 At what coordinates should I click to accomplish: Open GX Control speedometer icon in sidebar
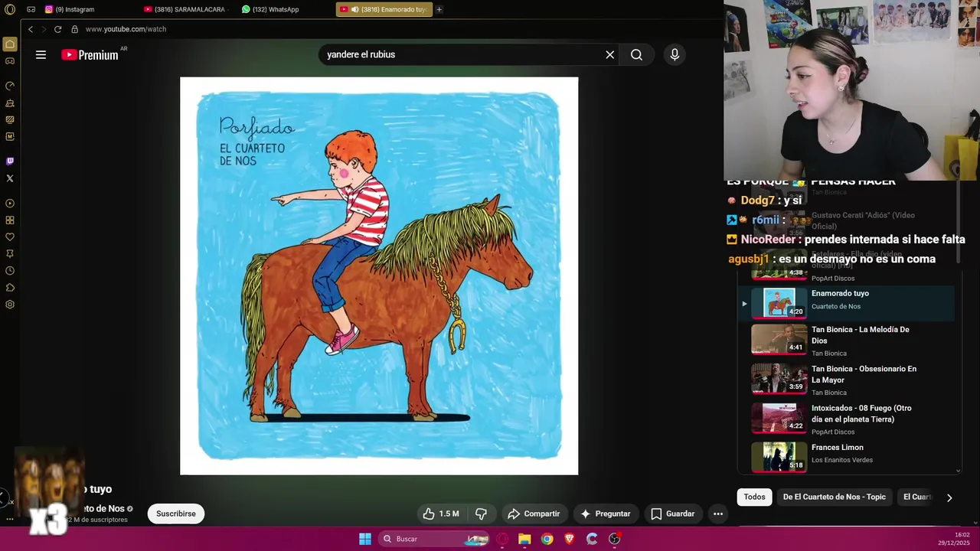tap(10, 86)
